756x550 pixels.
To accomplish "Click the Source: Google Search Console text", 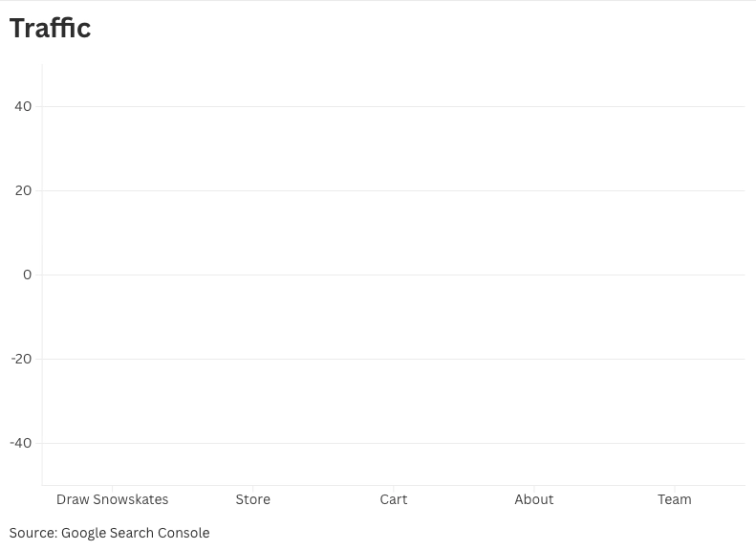I will (x=110, y=533).
